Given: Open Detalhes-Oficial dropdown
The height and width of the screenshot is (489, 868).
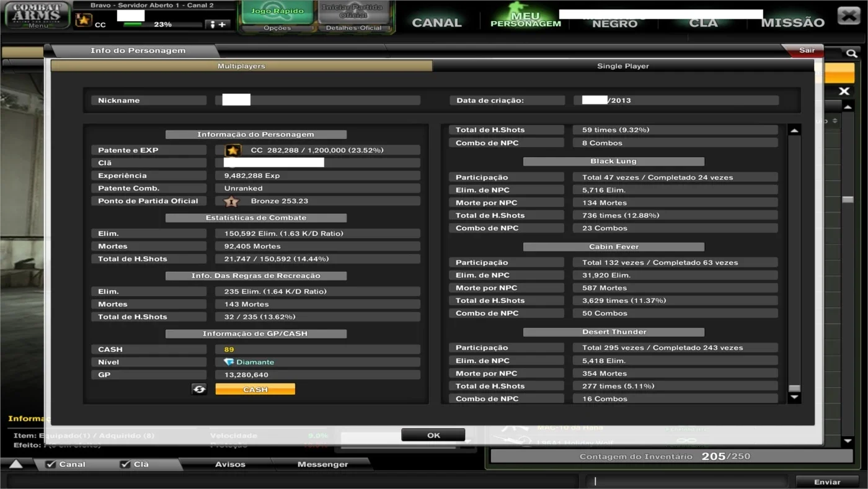Looking at the screenshot, I should (x=353, y=29).
